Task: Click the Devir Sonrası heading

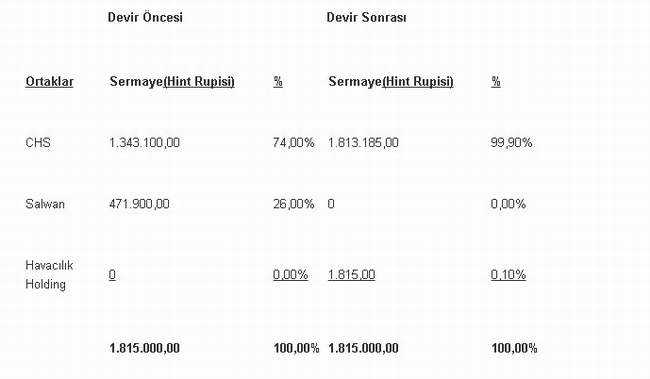Action: [x=366, y=17]
